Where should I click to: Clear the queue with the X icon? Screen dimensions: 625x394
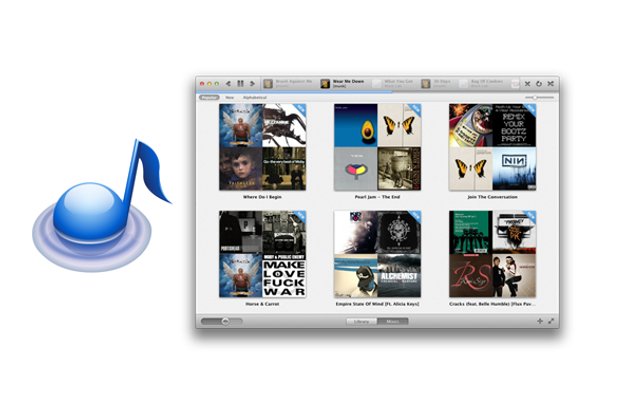(527, 84)
